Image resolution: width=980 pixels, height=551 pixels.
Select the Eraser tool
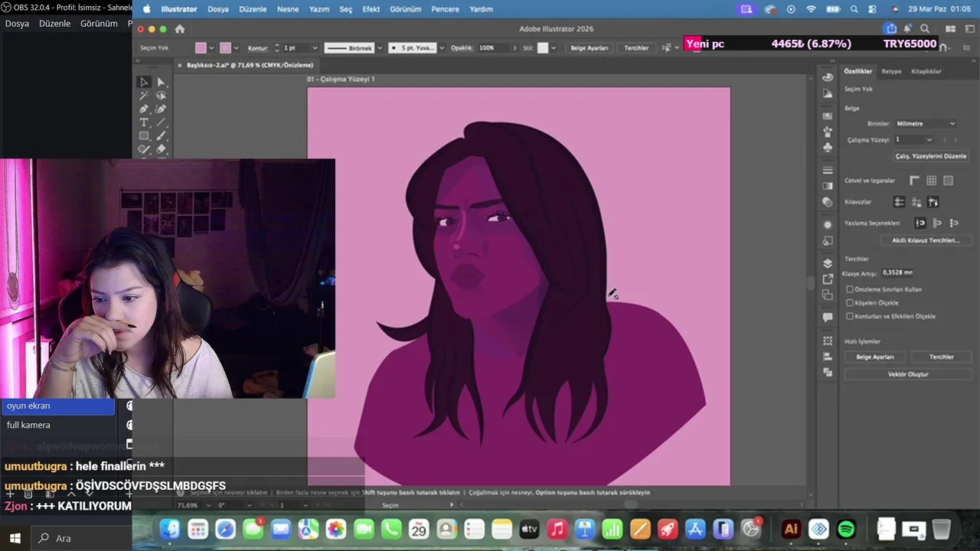[161, 149]
